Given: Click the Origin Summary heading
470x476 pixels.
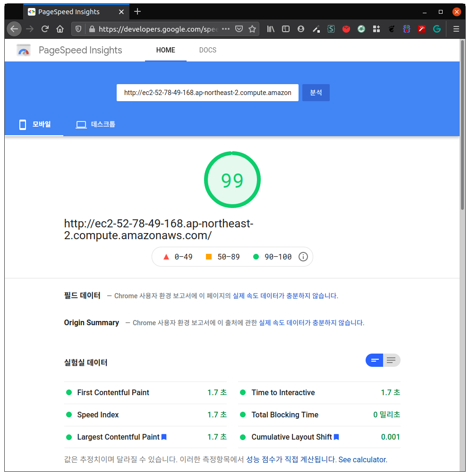Looking at the screenshot, I should [91, 323].
